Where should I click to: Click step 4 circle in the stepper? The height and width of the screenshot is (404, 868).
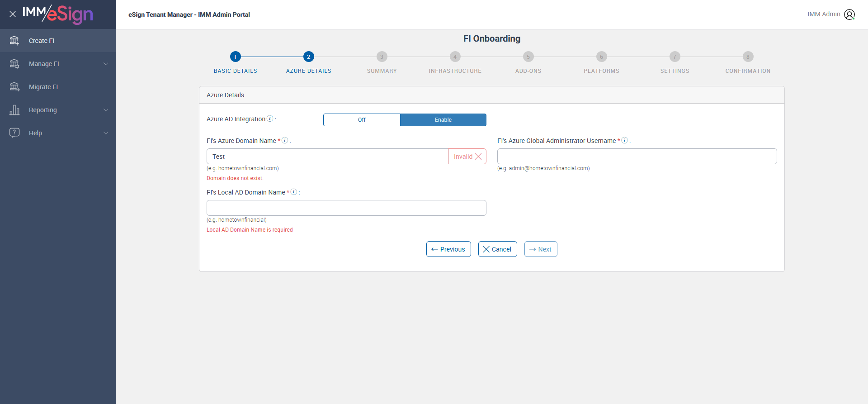click(x=455, y=57)
